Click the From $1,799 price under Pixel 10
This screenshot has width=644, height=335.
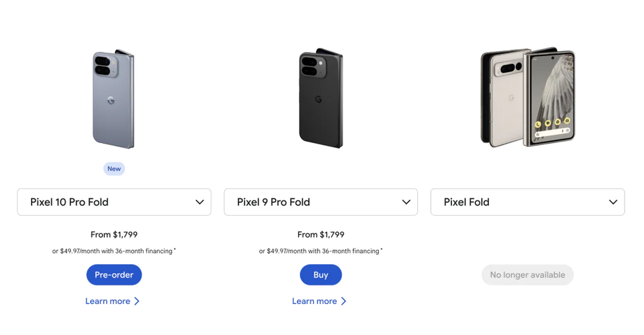click(x=114, y=235)
